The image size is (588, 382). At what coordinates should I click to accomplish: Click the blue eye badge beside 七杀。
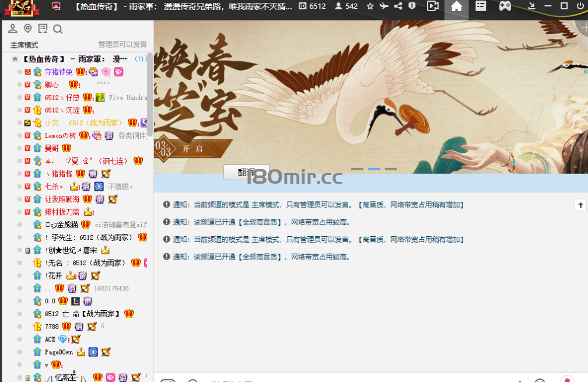99,187
